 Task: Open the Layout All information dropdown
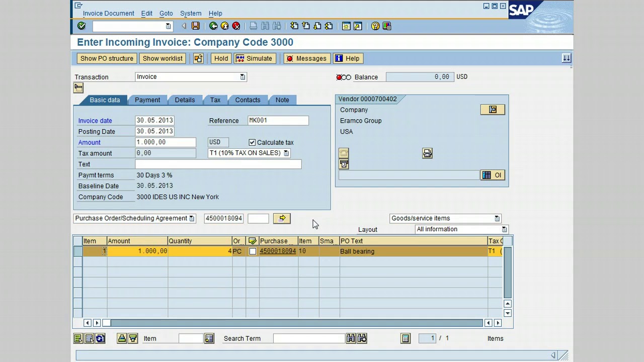click(x=504, y=229)
